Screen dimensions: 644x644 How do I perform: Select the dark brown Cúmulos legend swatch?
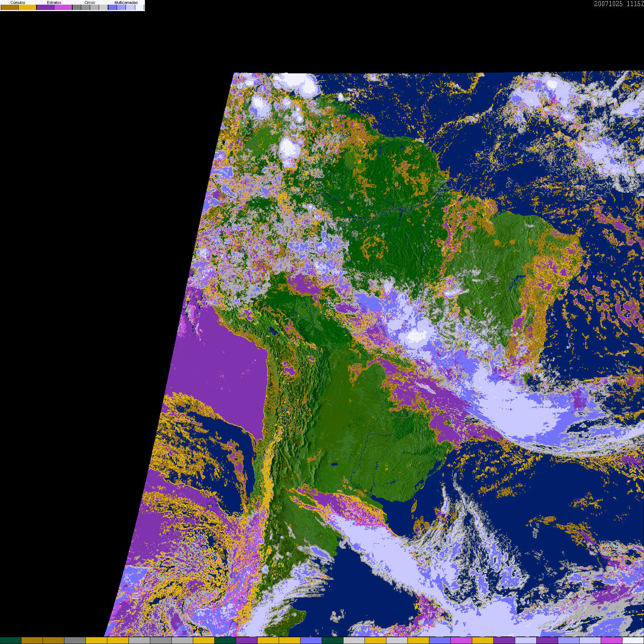point(10,7)
